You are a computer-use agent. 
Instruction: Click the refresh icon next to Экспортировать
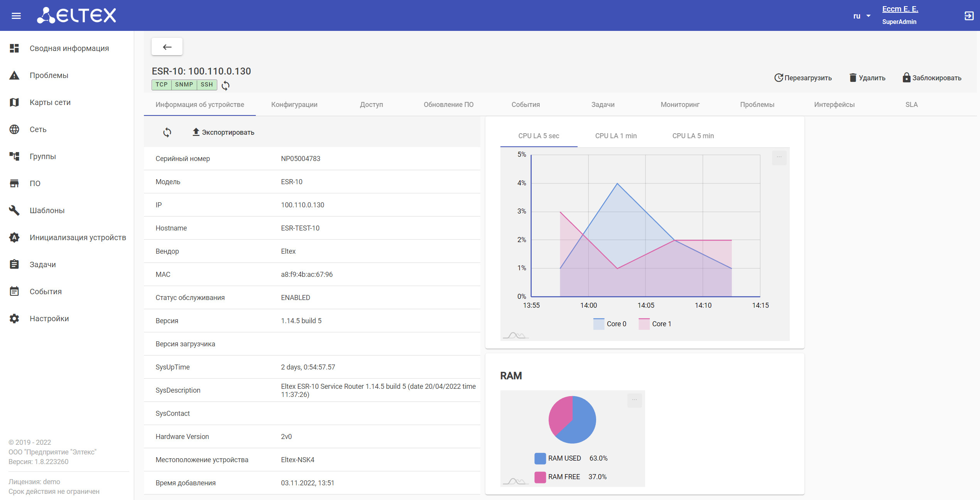(x=167, y=132)
